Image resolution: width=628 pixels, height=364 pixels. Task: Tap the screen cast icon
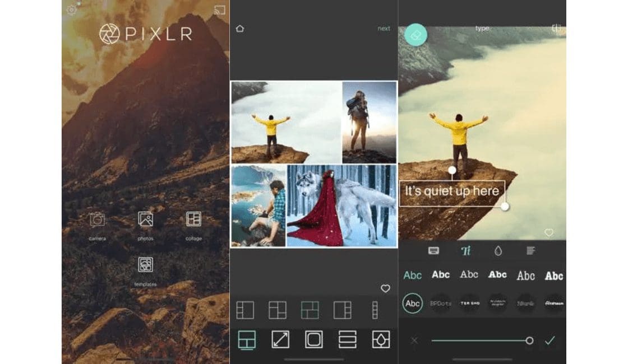click(220, 10)
